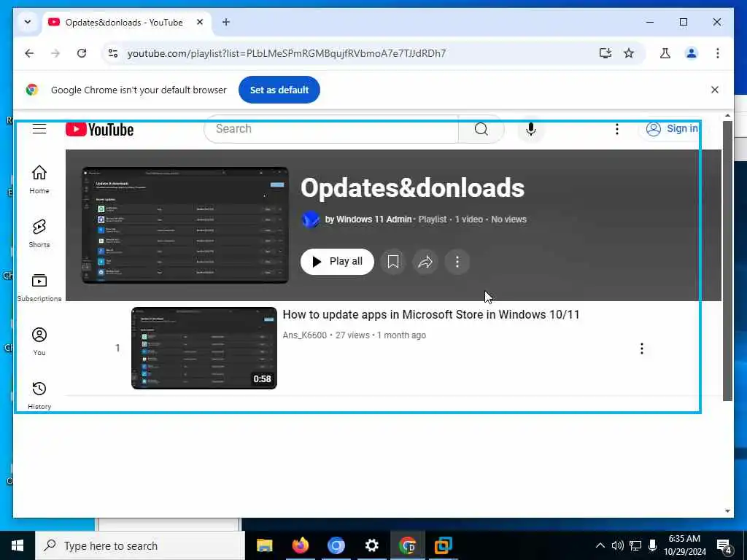Click the Sign in button
The image size is (747, 560).
[x=672, y=129]
